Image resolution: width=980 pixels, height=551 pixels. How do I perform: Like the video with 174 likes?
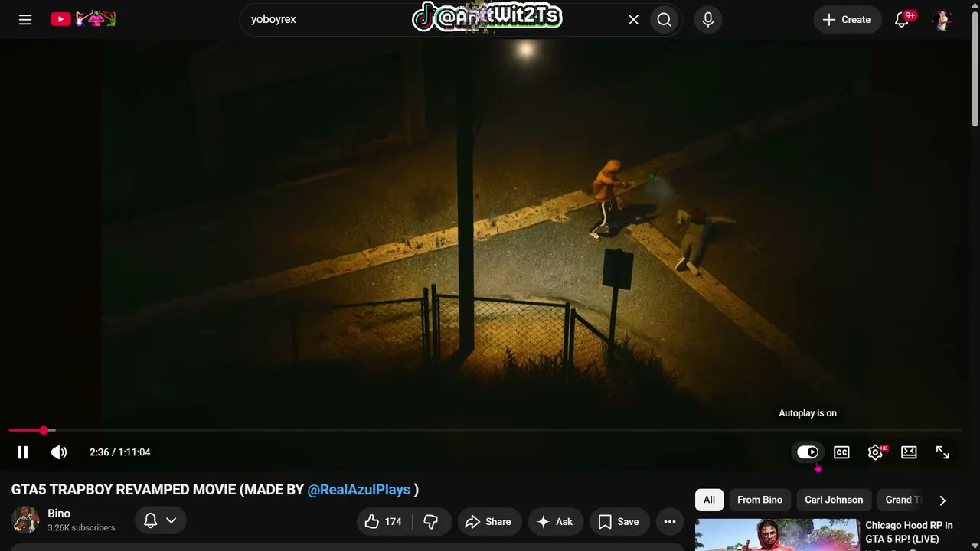[x=384, y=522]
